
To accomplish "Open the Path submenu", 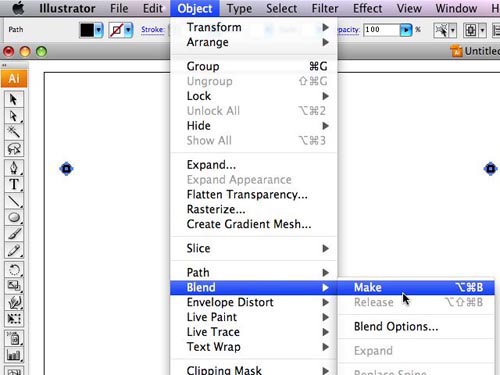I will click(x=254, y=273).
